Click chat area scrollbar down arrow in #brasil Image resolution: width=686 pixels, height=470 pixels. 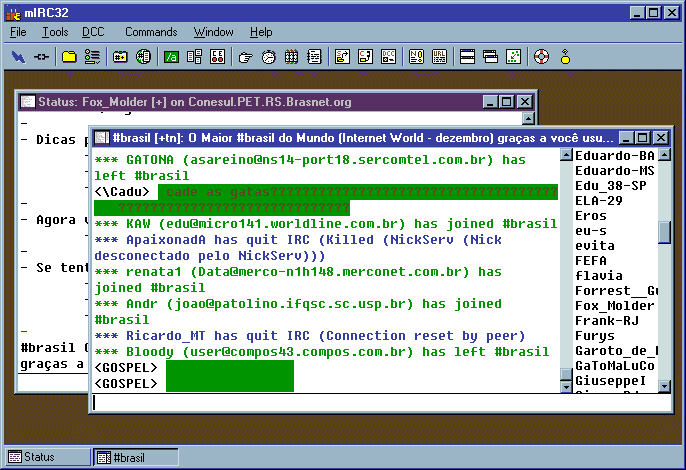tap(567, 386)
